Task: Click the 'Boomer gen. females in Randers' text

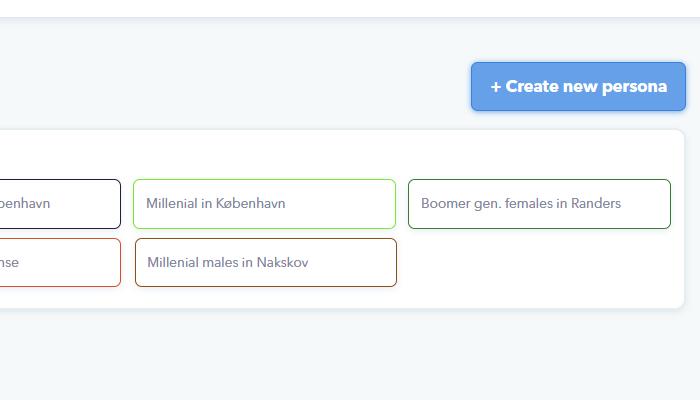Action: point(521,204)
